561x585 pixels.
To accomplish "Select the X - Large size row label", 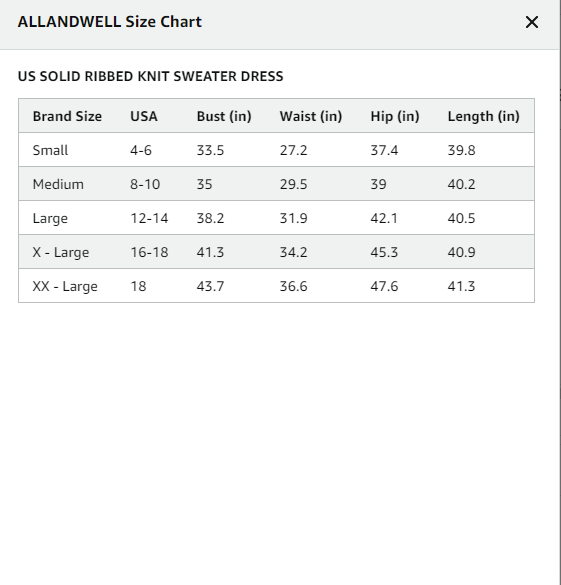I will point(61,252).
